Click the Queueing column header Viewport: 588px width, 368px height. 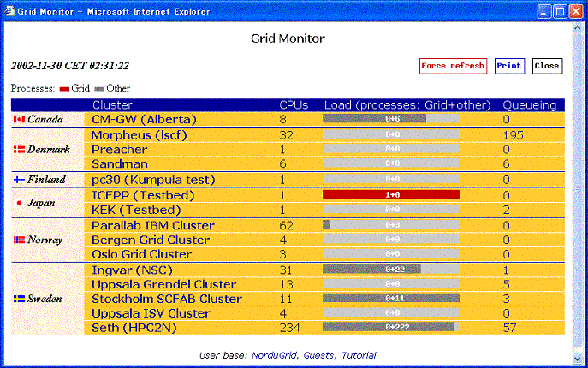pos(530,105)
